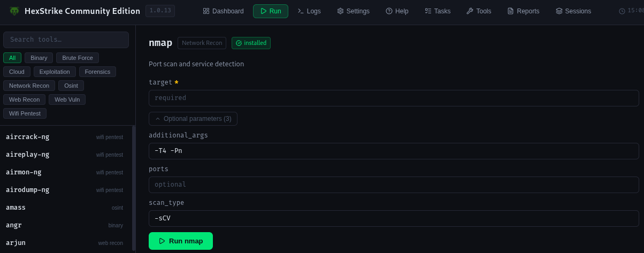Click the clock icon in header

622,11
